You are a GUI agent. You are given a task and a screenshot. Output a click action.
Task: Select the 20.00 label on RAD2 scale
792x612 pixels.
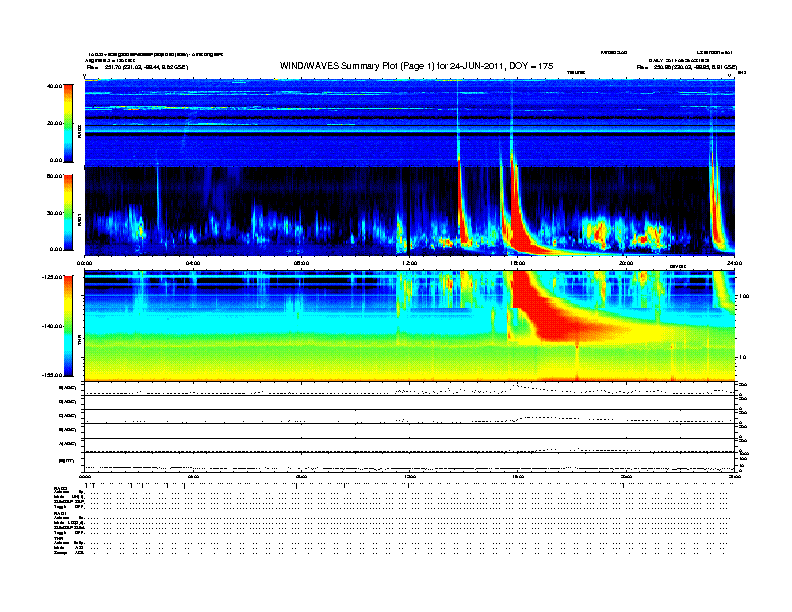[x=55, y=123]
